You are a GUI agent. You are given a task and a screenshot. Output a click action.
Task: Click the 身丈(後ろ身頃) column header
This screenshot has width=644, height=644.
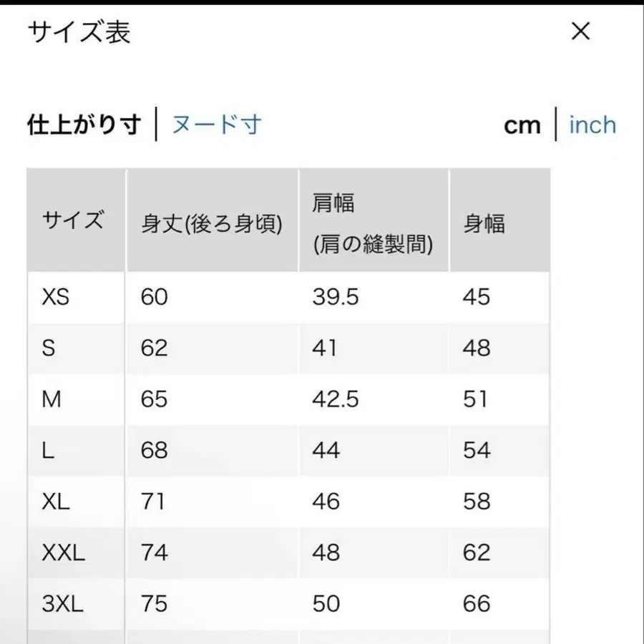pos(211,220)
